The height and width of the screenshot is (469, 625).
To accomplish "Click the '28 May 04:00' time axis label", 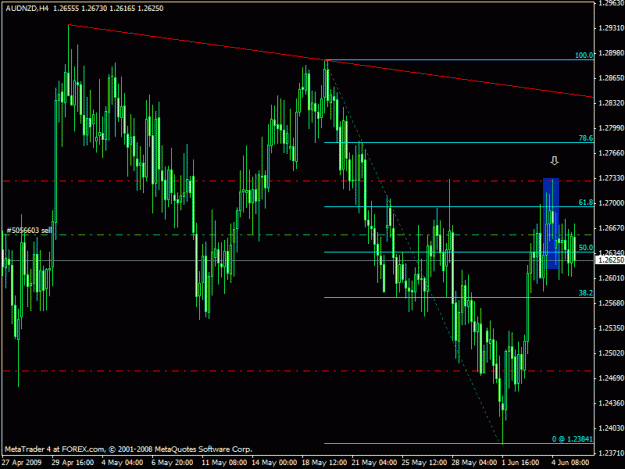I will point(474,463).
